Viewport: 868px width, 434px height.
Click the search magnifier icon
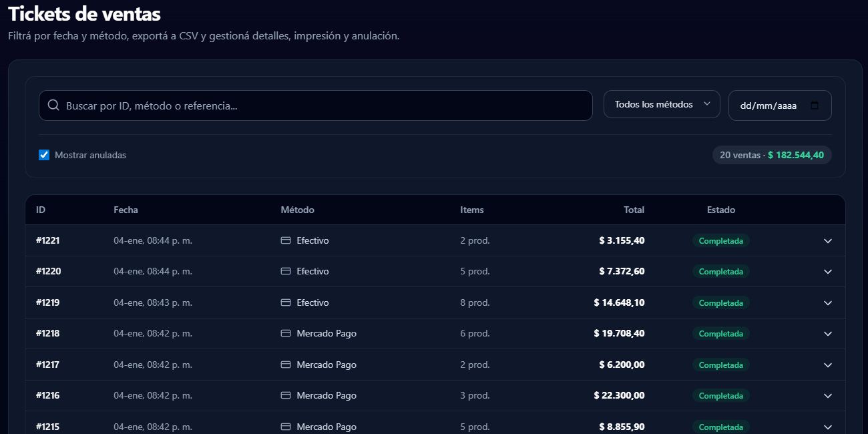pos(53,105)
